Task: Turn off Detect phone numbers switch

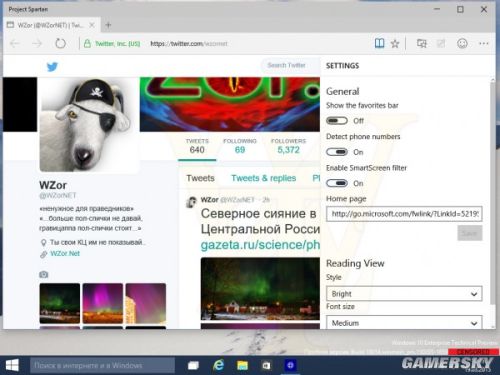Action: (x=337, y=152)
